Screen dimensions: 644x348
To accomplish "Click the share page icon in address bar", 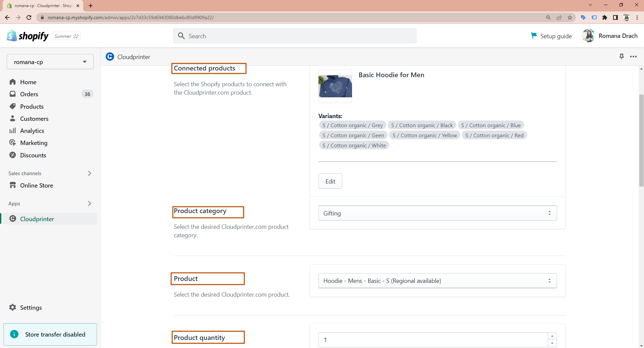I will (x=559, y=17).
